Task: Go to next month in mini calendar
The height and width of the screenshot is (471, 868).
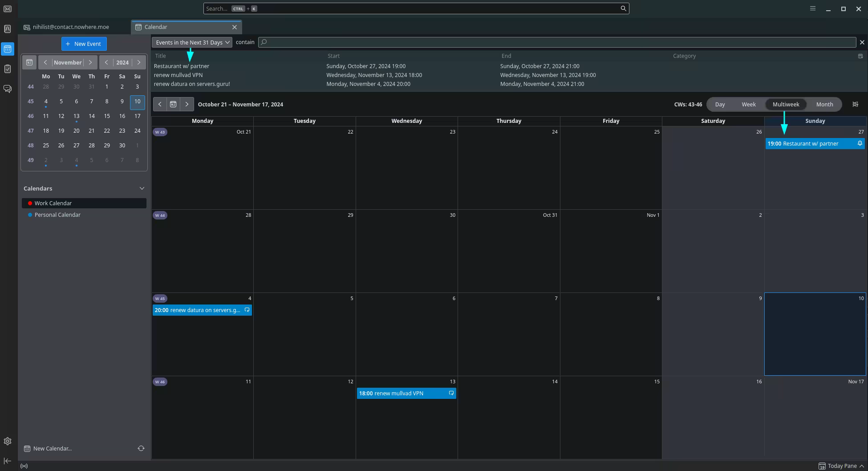Action: coord(90,62)
